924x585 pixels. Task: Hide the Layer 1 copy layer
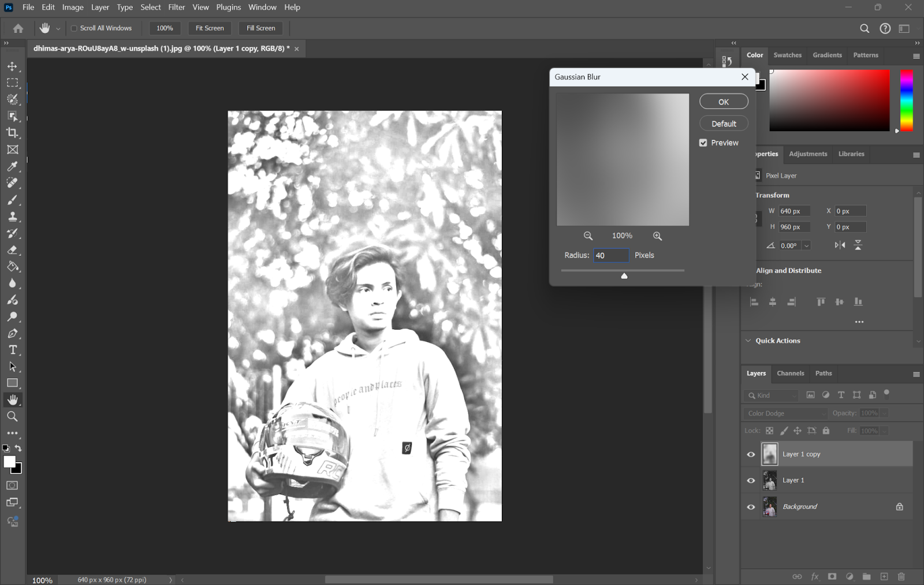click(x=751, y=454)
